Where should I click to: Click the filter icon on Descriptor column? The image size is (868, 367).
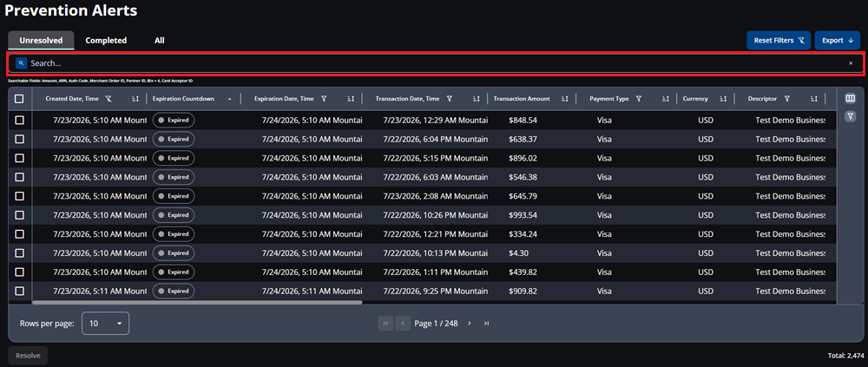pyautogui.click(x=786, y=99)
